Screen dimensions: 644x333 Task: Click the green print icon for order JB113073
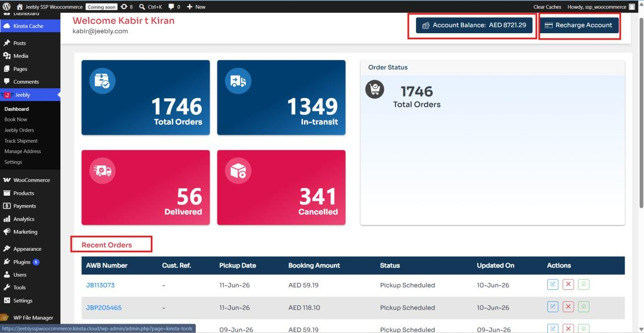point(584,284)
